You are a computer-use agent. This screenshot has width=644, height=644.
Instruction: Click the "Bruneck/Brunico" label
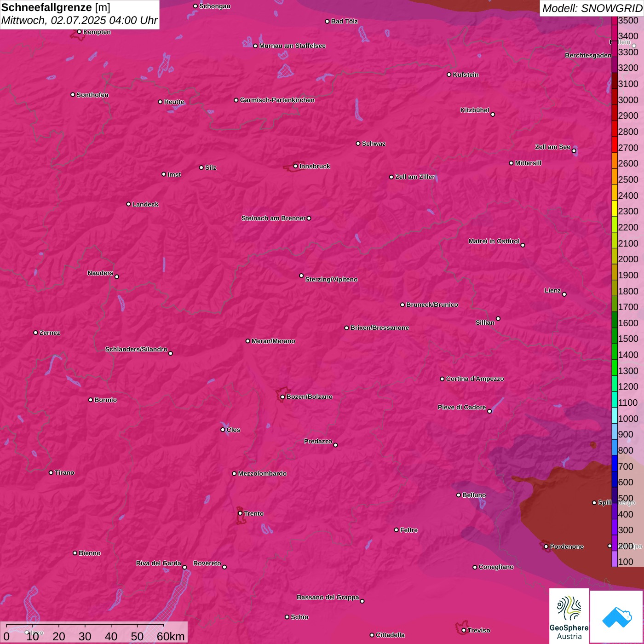pyautogui.click(x=432, y=305)
